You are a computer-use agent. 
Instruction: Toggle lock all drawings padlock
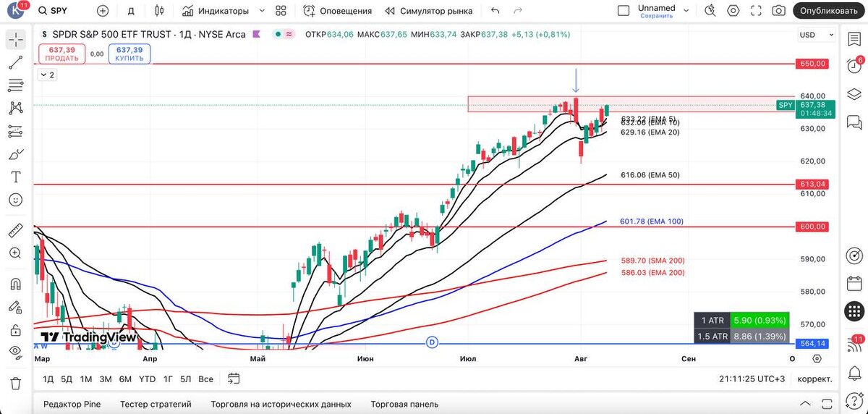pos(16,329)
